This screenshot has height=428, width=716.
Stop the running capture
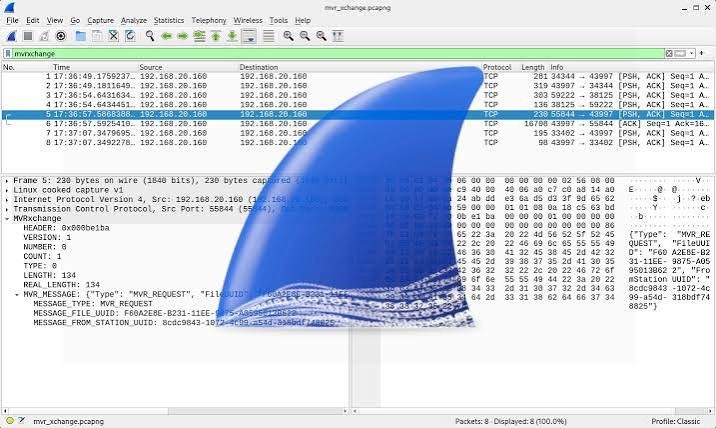(28, 36)
